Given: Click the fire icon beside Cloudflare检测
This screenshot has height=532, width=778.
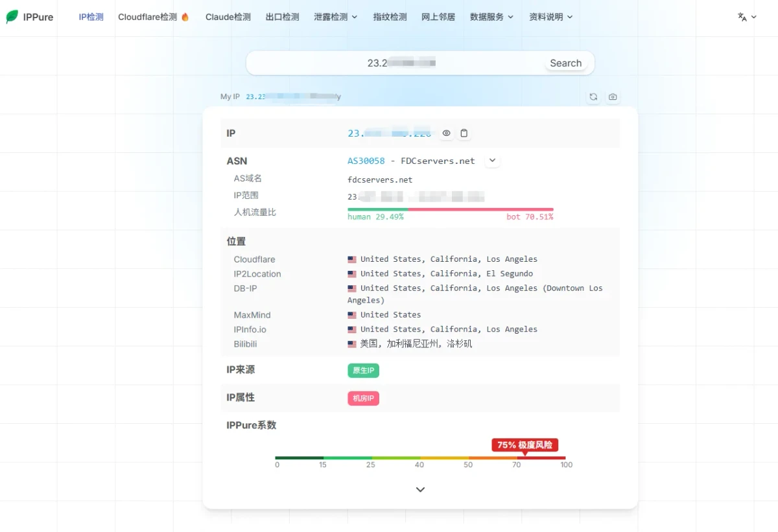Looking at the screenshot, I should (185, 17).
